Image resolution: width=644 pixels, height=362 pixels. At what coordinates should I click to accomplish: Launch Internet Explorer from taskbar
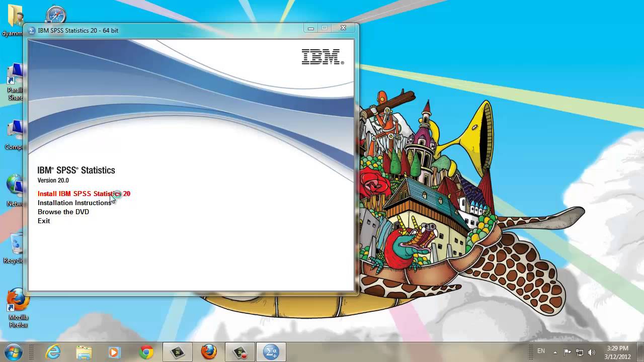[53, 352]
